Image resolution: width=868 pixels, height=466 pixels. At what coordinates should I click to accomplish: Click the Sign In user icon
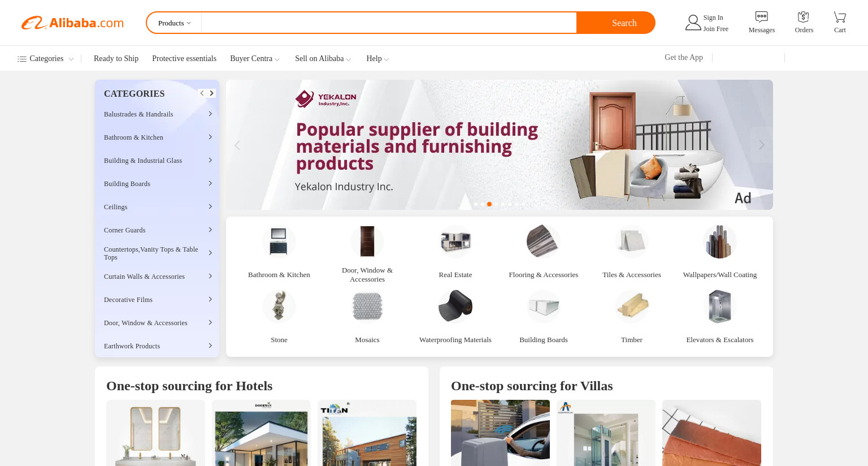click(x=693, y=23)
